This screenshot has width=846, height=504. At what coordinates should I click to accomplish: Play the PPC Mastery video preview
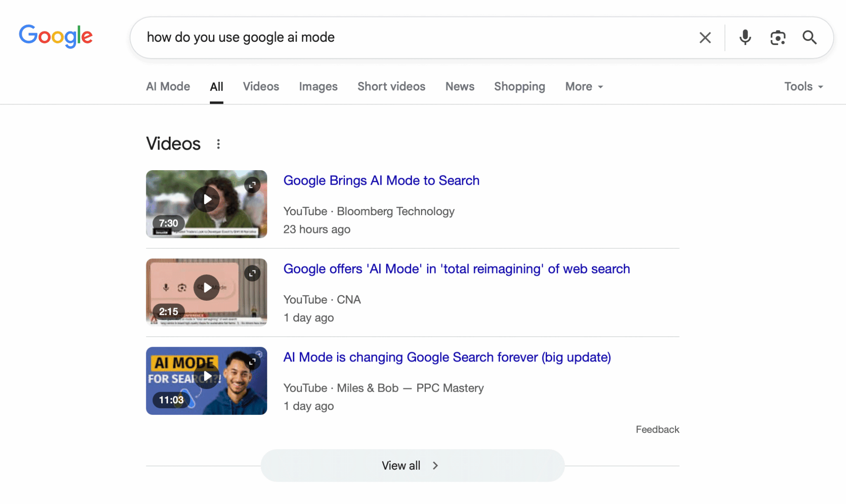pos(207,376)
